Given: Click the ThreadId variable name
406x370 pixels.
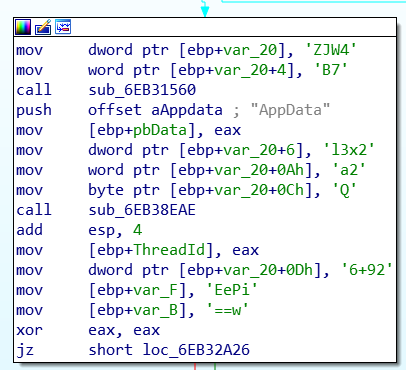Looking at the screenshot, I should [x=169, y=250].
